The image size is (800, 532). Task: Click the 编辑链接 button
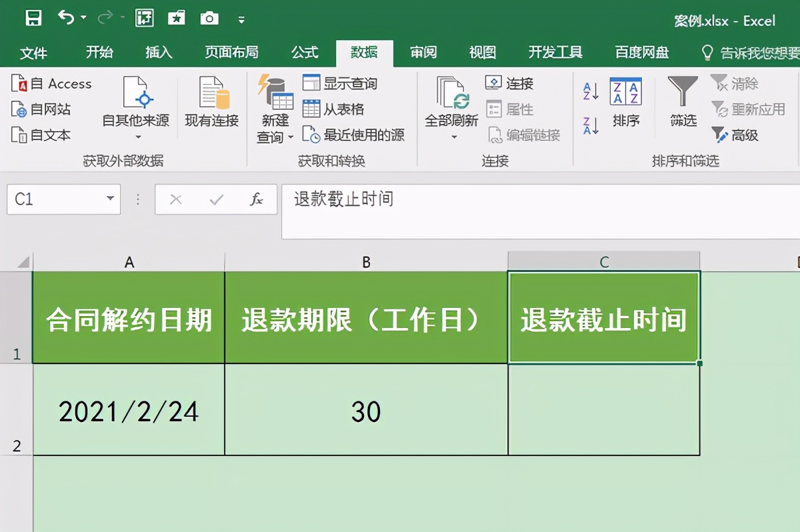click(x=524, y=135)
